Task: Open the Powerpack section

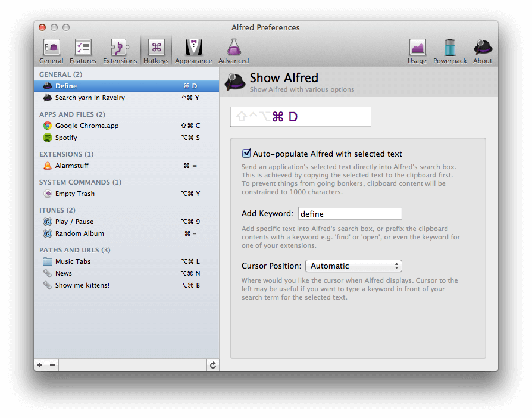Action: (x=450, y=51)
